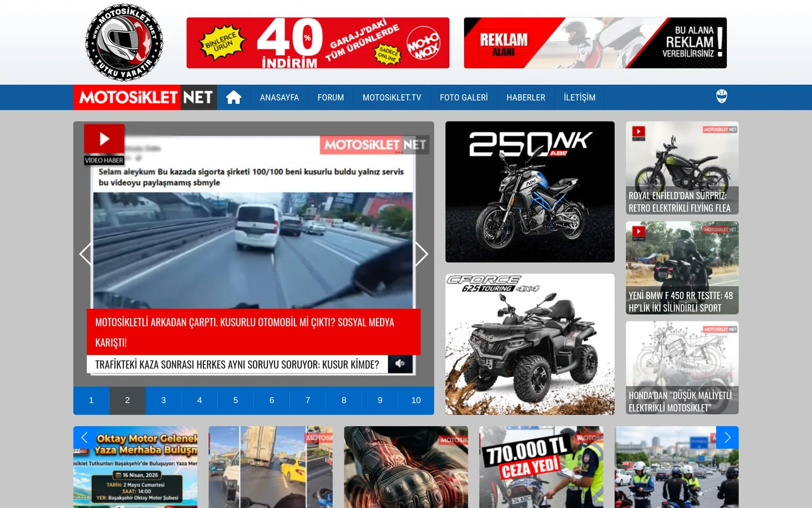Open the REKLAM ALANI banner ad
This screenshot has width=812, height=508.
[595, 43]
